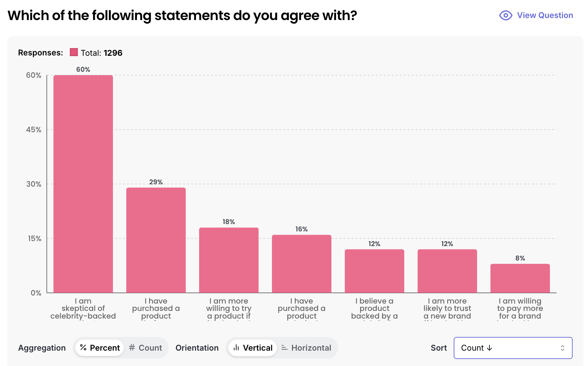Set orientation to Horizontal
Viewport: 588px width, 366px height.
(x=306, y=348)
